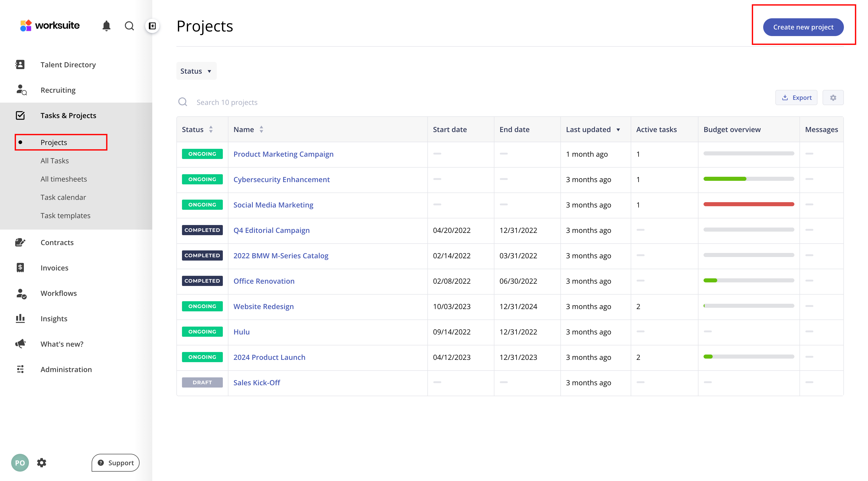
Task: Click Social Media Marketing red budget bar
Action: pyautogui.click(x=748, y=204)
